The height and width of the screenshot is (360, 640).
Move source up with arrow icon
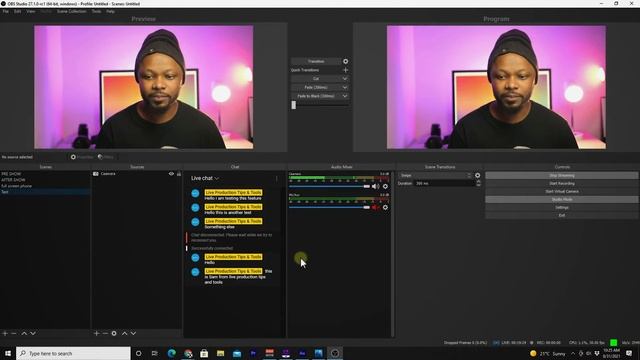coord(124,333)
